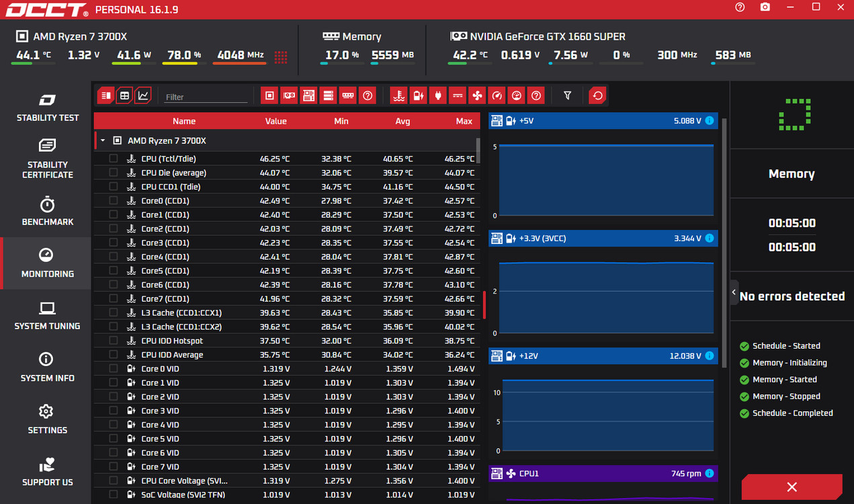The width and height of the screenshot is (854, 504).
Task: Toggle frequency gauge sensor type filter
Action: (497, 96)
